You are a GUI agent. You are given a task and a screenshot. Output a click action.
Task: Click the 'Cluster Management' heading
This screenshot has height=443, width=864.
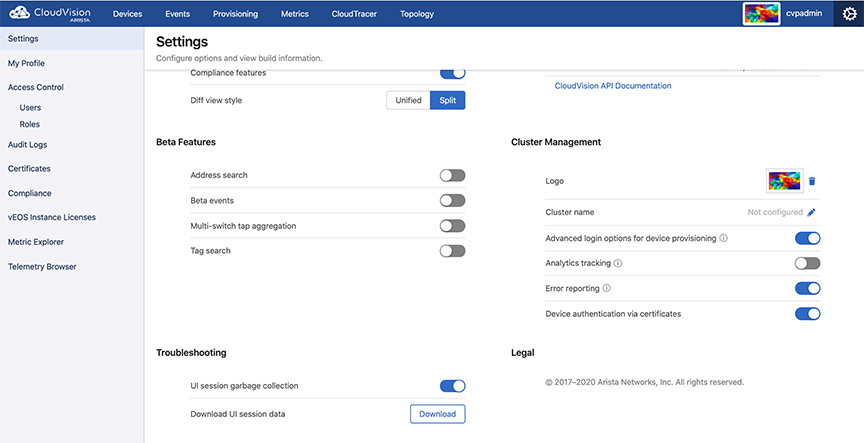(x=556, y=142)
